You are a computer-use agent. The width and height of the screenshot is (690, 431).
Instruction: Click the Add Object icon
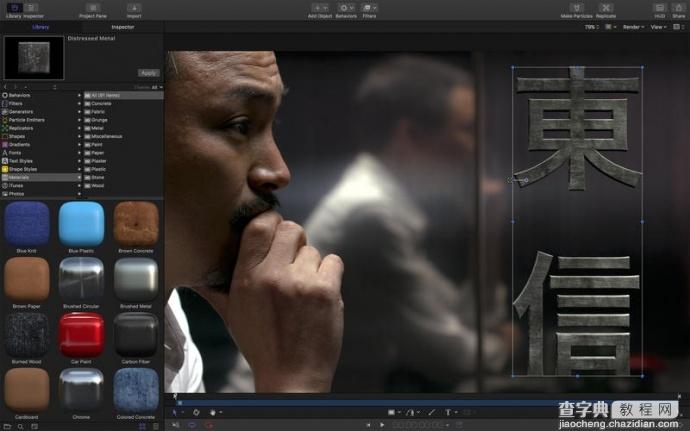tap(320, 8)
